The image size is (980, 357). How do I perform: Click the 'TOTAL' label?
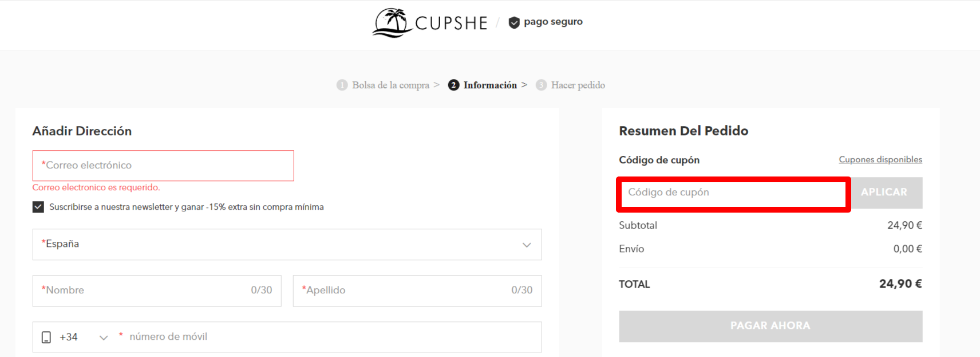(634, 284)
